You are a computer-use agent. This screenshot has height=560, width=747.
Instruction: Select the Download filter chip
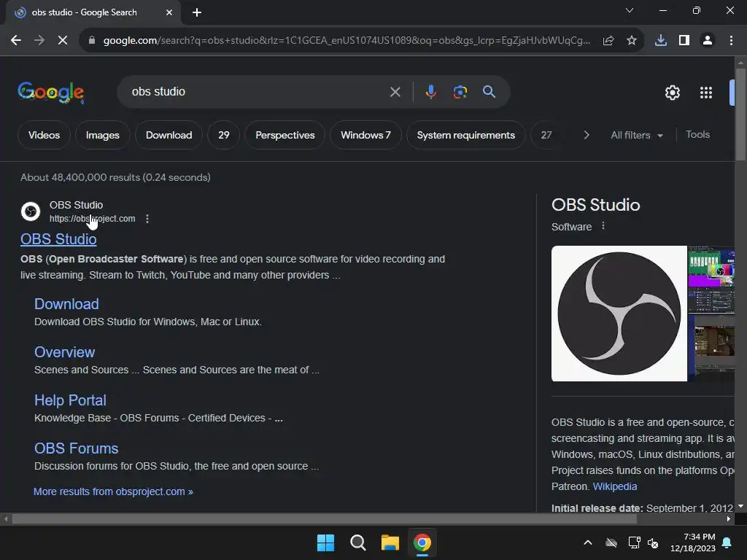click(169, 135)
